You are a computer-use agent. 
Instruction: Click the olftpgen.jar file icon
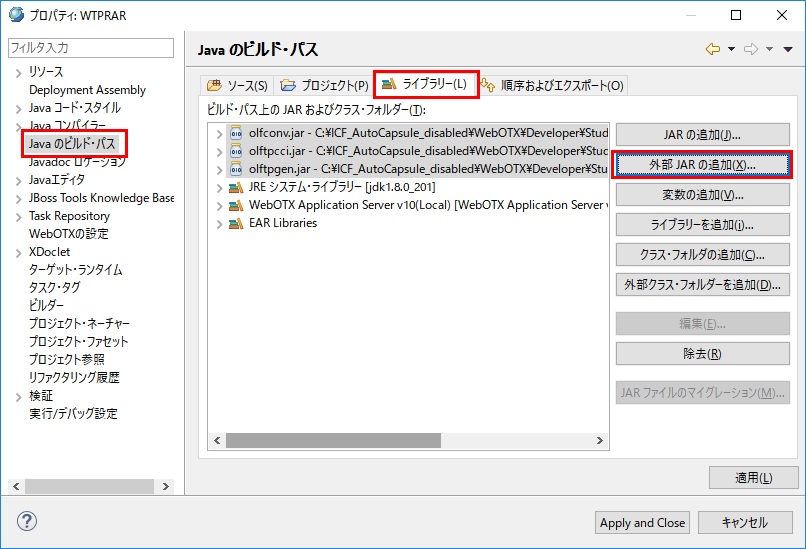236,169
